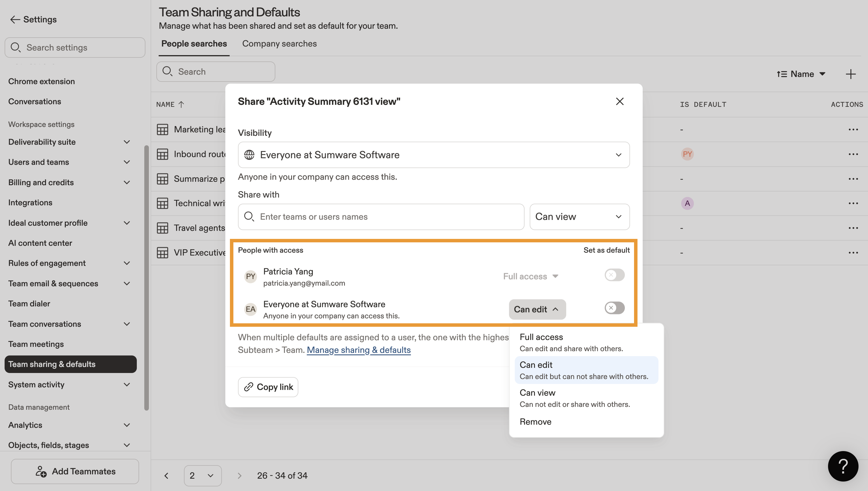Viewport: 868px width, 491px height.
Task: Click the table icon beside Travel agents
Action: tap(162, 228)
